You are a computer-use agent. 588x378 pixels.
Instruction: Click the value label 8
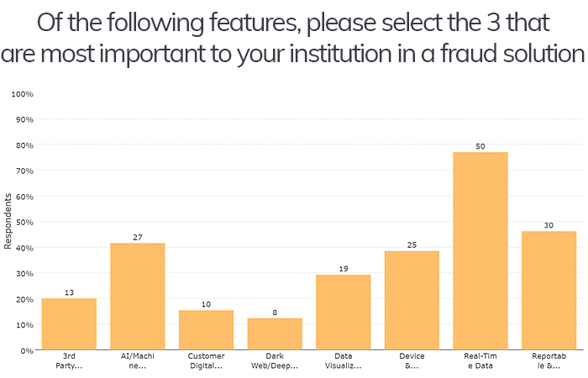pyautogui.click(x=275, y=312)
